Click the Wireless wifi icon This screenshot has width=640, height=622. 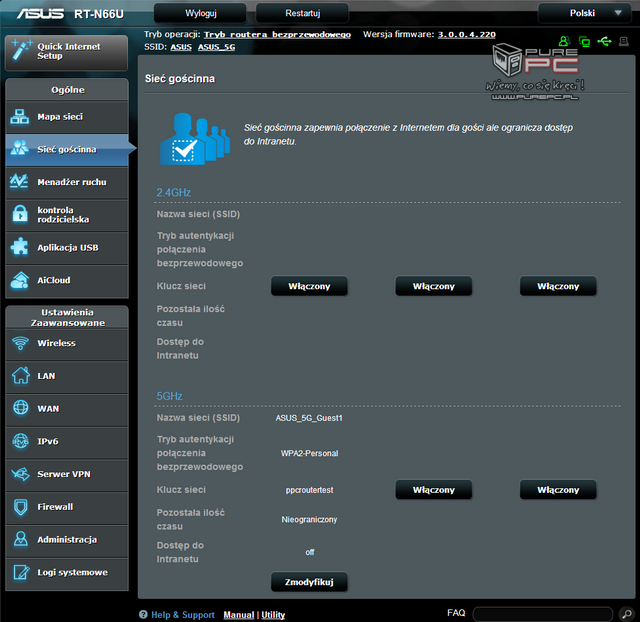point(20,343)
